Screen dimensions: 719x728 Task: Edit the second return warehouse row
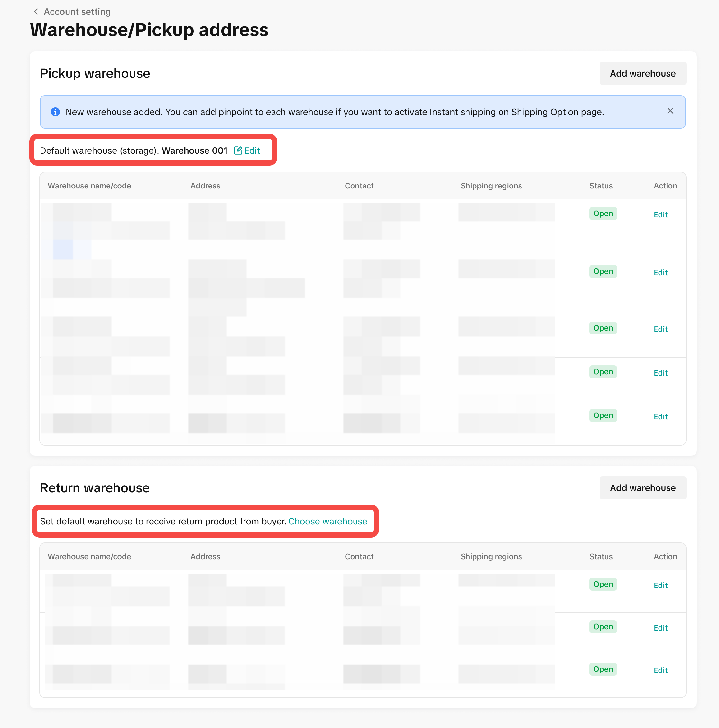[660, 628]
